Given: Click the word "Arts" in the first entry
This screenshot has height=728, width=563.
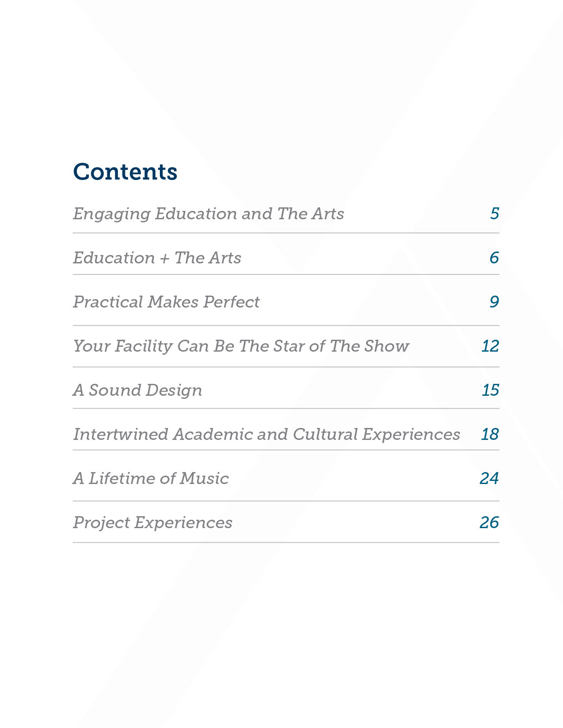Looking at the screenshot, I should pyautogui.click(x=328, y=214).
